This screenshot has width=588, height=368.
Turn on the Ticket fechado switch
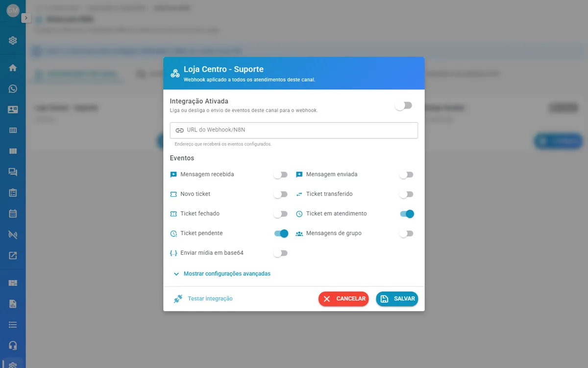pyautogui.click(x=281, y=214)
